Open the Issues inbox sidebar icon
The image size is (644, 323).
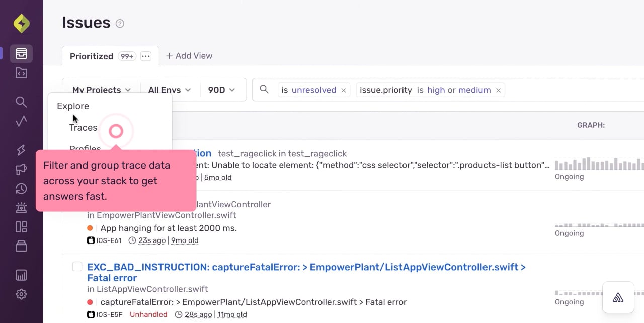pos(21,54)
